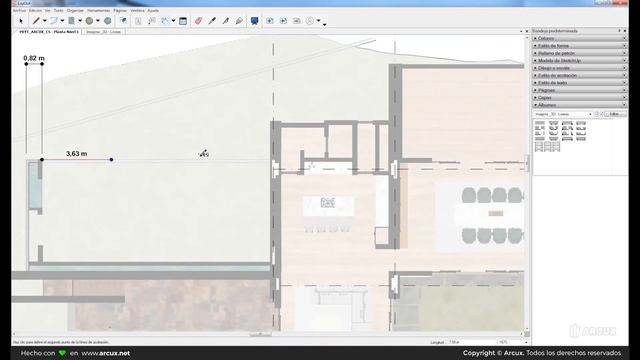The width and height of the screenshot is (640, 360).
Task: Click the first scrapbook symbol thumbnail
Action: pyautogui.click(x=540, y=123)
